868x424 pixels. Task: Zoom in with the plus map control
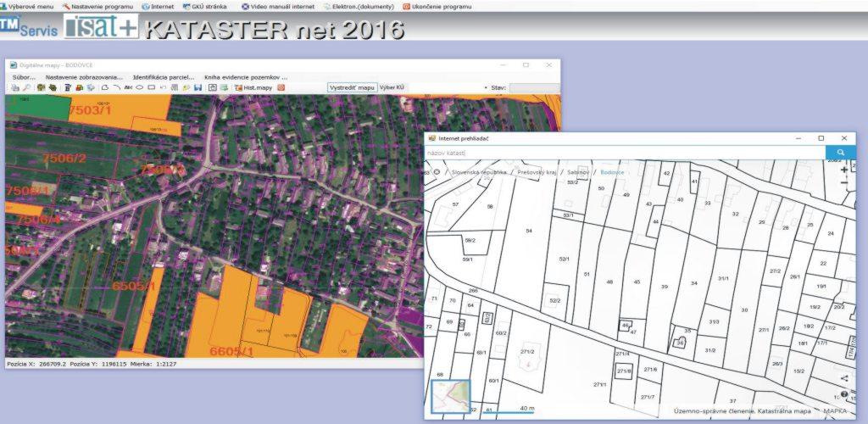click(x=843, y=170)
